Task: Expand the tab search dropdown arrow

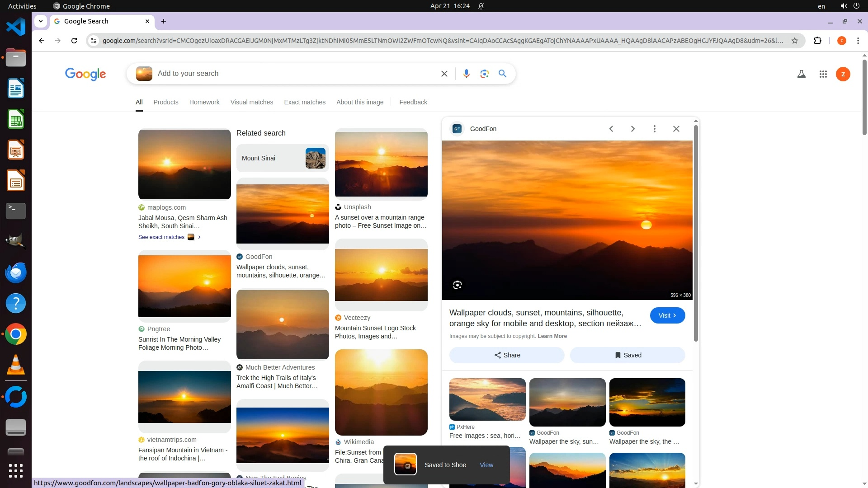Action: 41,21
